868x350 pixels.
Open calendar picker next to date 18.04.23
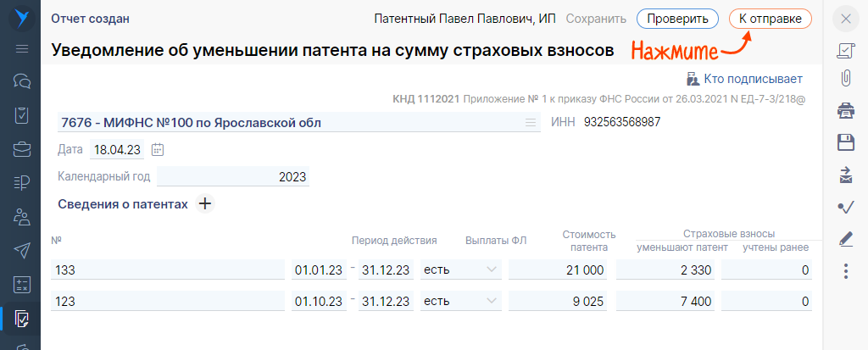pos(157,149)
